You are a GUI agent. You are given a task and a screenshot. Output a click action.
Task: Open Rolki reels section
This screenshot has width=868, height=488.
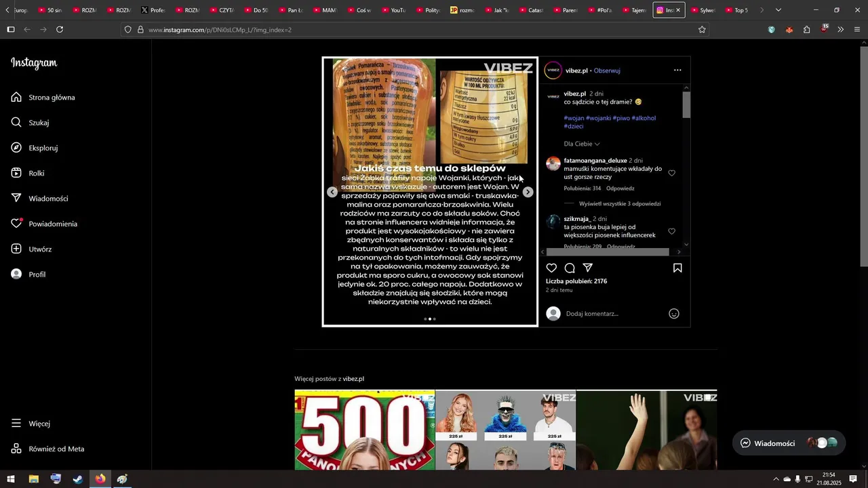pyautogui.click(x=27, y=174)
